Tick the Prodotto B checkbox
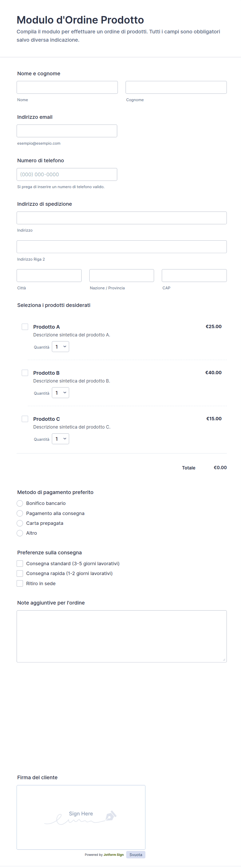241x868 pixels. tap(25, 373)
